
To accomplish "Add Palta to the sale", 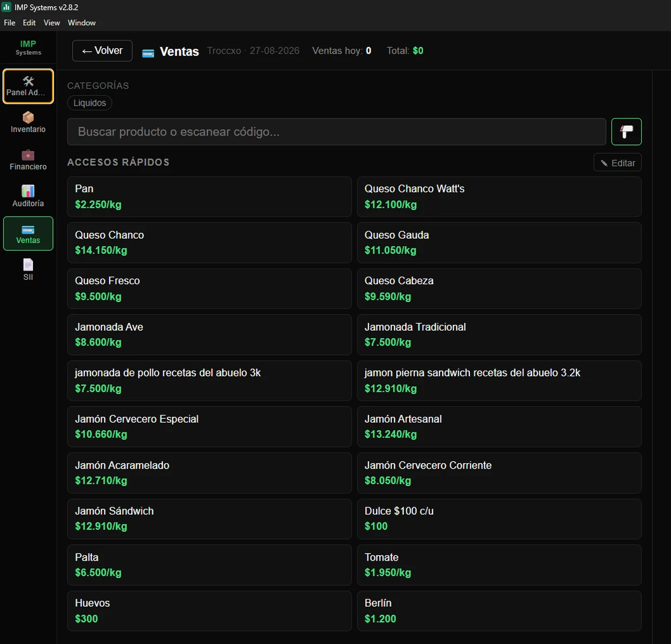I will [209, 564].
